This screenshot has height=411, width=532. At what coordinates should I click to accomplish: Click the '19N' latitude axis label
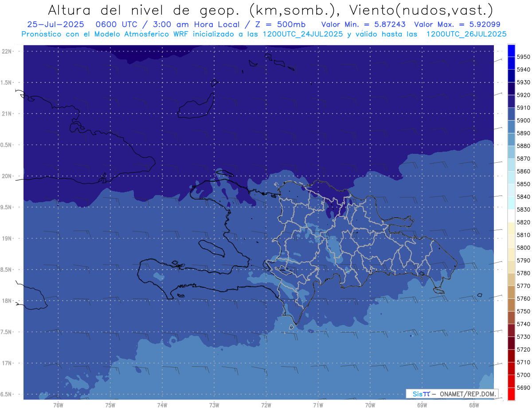[x=8, y=238]
